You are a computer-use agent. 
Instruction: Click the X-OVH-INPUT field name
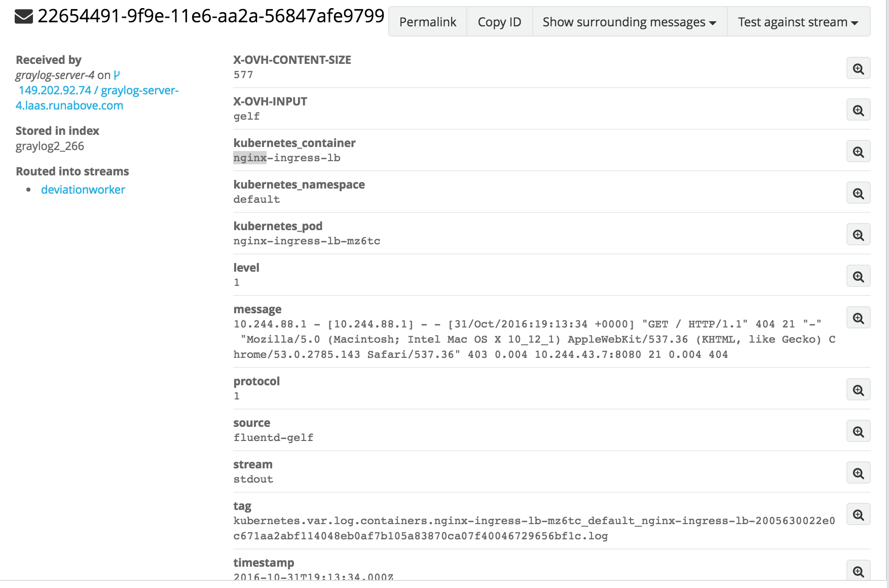270,101
